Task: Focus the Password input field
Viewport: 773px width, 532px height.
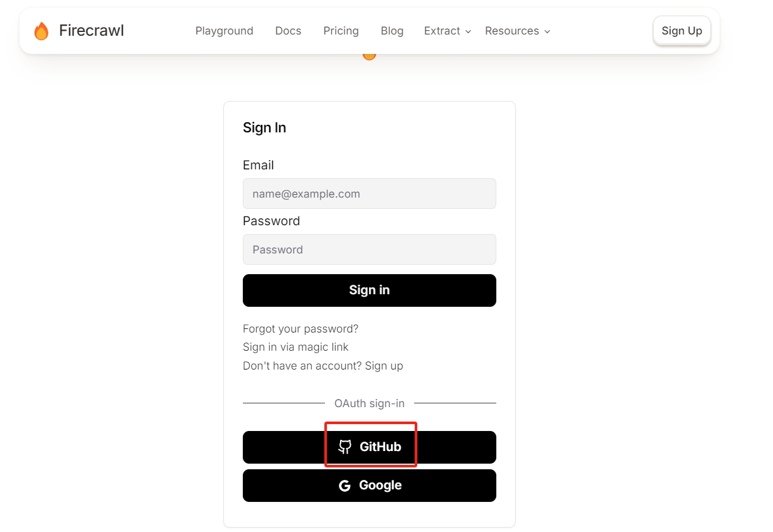Action: point(370,250)
